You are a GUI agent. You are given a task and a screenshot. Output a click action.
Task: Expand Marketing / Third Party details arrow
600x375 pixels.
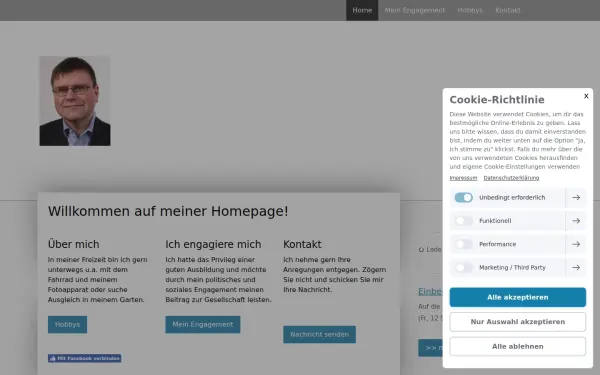(x=576, y=267)
